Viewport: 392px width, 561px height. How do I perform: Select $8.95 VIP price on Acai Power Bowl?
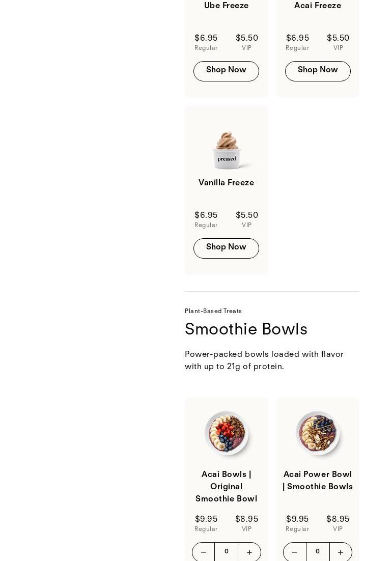tap(338, 523)
